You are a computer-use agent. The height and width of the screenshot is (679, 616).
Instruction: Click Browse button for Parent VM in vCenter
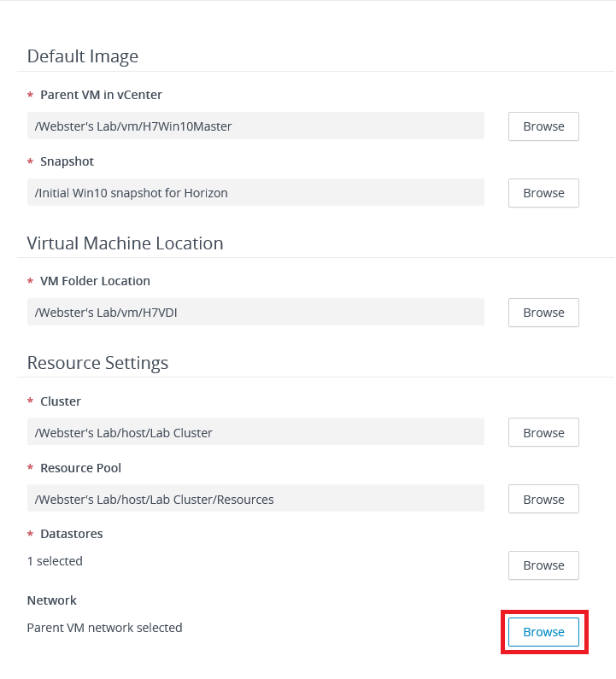pos(543,126)
